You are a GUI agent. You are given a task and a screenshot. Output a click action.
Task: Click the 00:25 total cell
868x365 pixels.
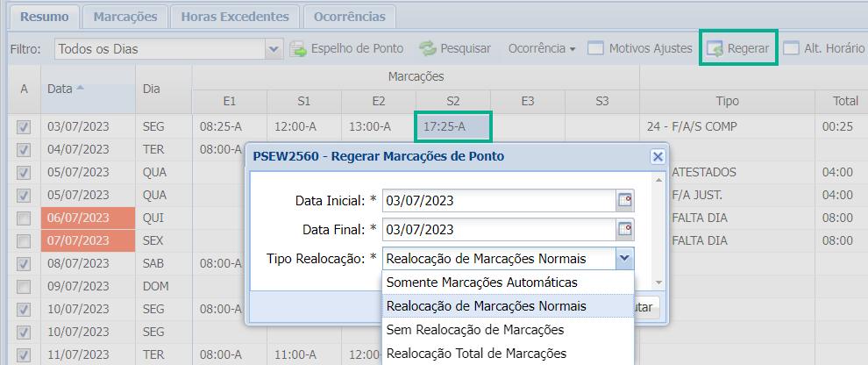(x=841, y=127)
